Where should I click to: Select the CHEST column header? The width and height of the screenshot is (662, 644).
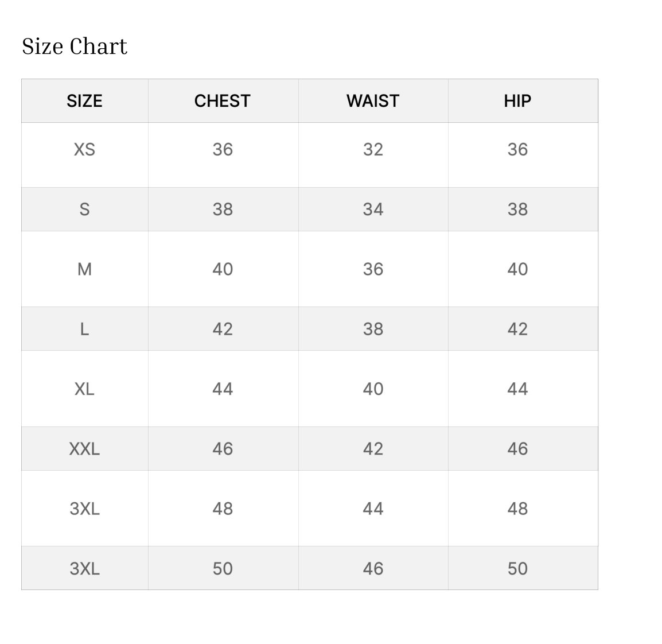point(223,101)
